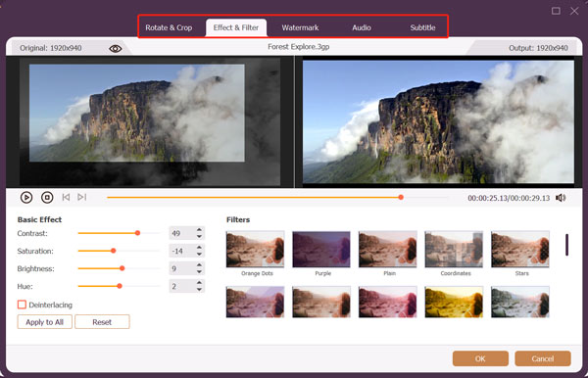
Task: Skip to the next frame icon
Action: (81, 197)
